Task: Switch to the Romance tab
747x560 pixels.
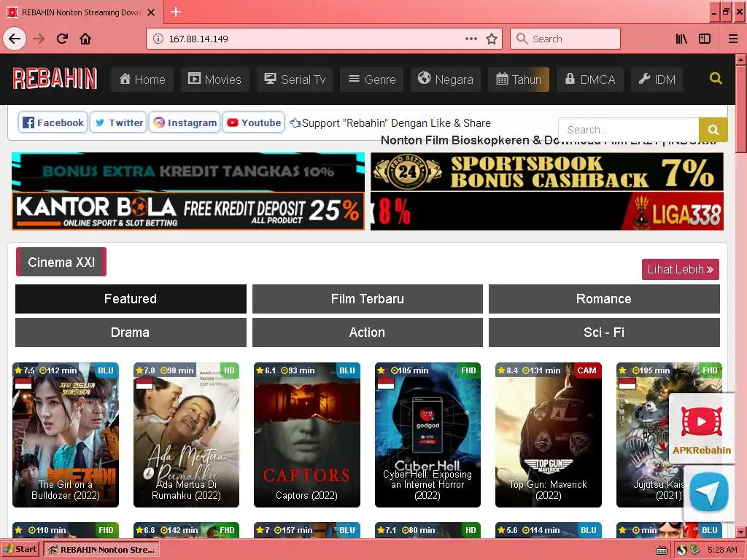Action: click(604, 298)
